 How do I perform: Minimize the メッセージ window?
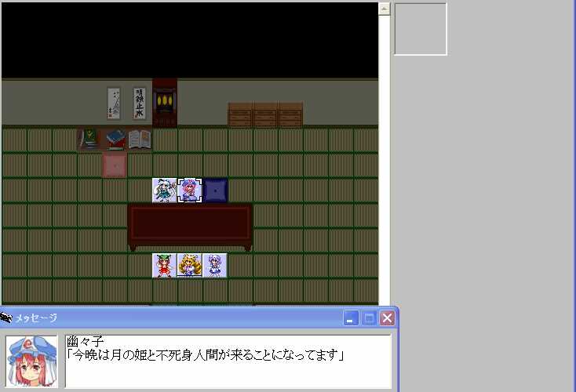point(351,318)
